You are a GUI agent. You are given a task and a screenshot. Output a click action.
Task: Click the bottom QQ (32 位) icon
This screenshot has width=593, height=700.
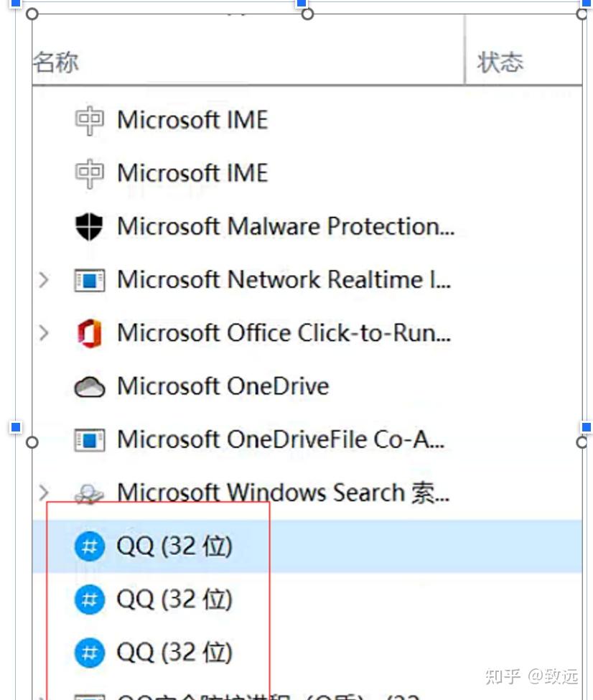pyautogui.click(x=89, y=653)
